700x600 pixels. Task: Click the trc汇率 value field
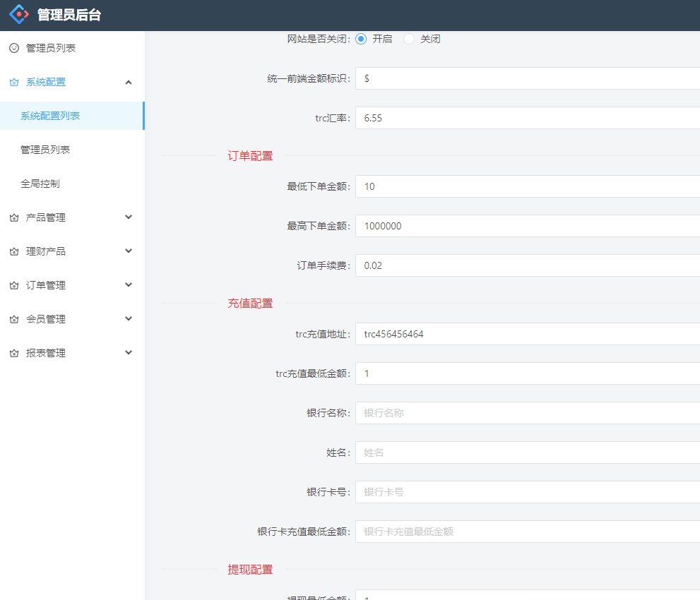tap(494, 118)
